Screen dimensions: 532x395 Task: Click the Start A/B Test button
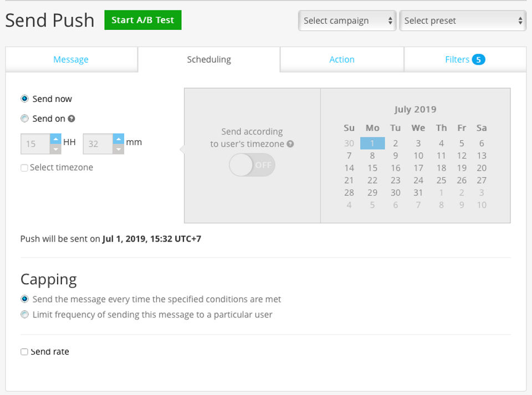point(142,20)
